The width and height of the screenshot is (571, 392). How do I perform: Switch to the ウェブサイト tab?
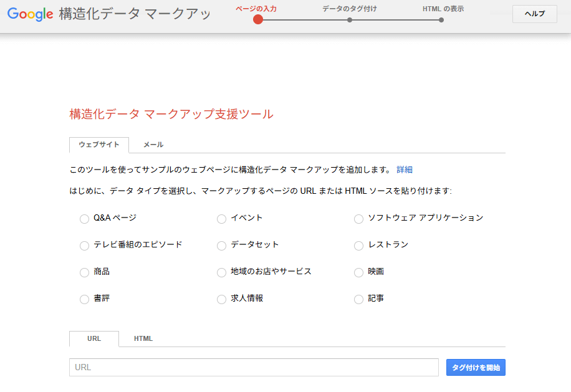[x=99, y=145]
